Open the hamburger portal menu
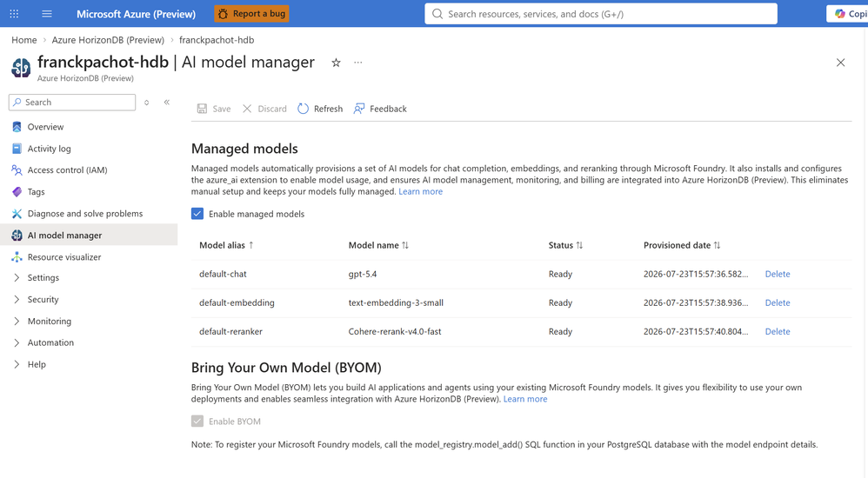Viewport: 868px width, 478px height. tap(47, 14)
